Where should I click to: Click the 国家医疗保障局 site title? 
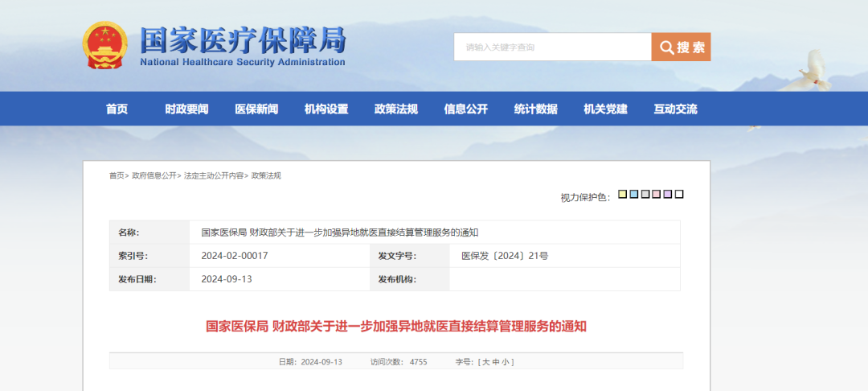coord(243,40)
